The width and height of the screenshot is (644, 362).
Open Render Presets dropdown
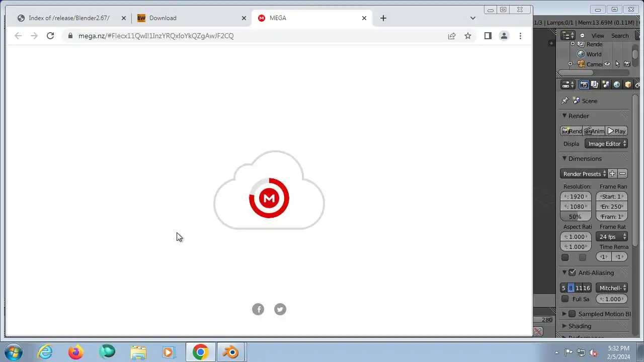click(584, 173)
